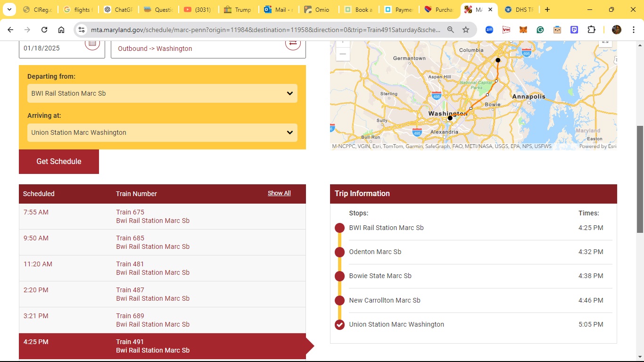
Task: Click the Powered by Esri attribution
Action: [598, 146]
